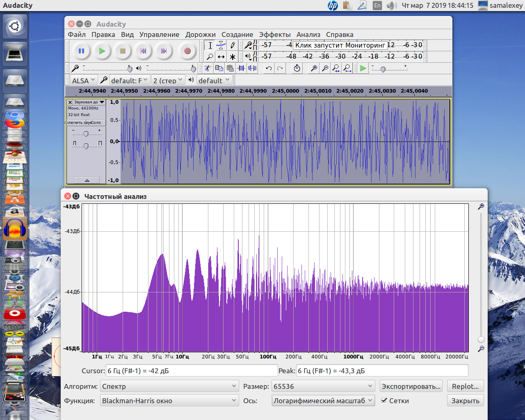Open the Эффекты menu
The image size is (525, 420).
click(x=275, y=34)
